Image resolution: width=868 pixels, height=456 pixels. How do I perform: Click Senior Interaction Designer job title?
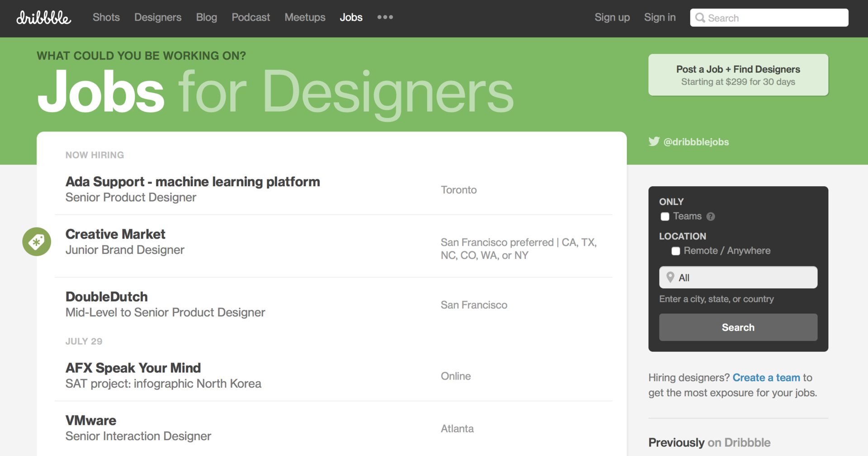(138, 436)
